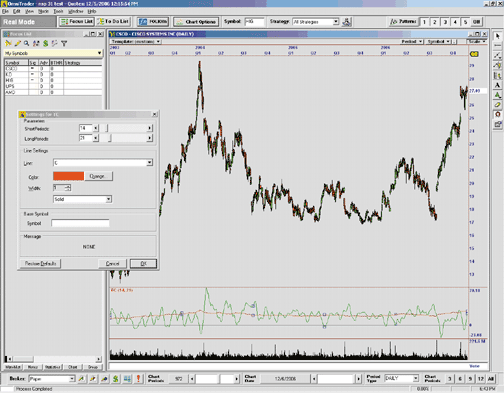Select the trendline drawing tool
504x393 pixels.
(497, 55)
